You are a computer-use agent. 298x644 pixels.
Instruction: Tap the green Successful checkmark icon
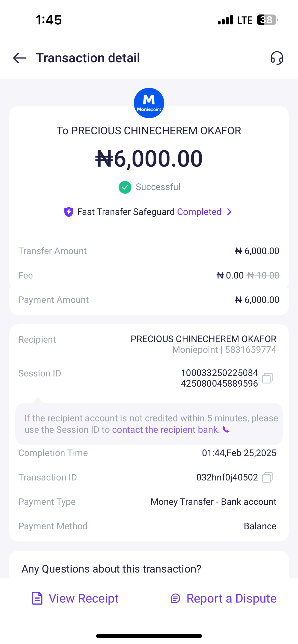(125, 187)
